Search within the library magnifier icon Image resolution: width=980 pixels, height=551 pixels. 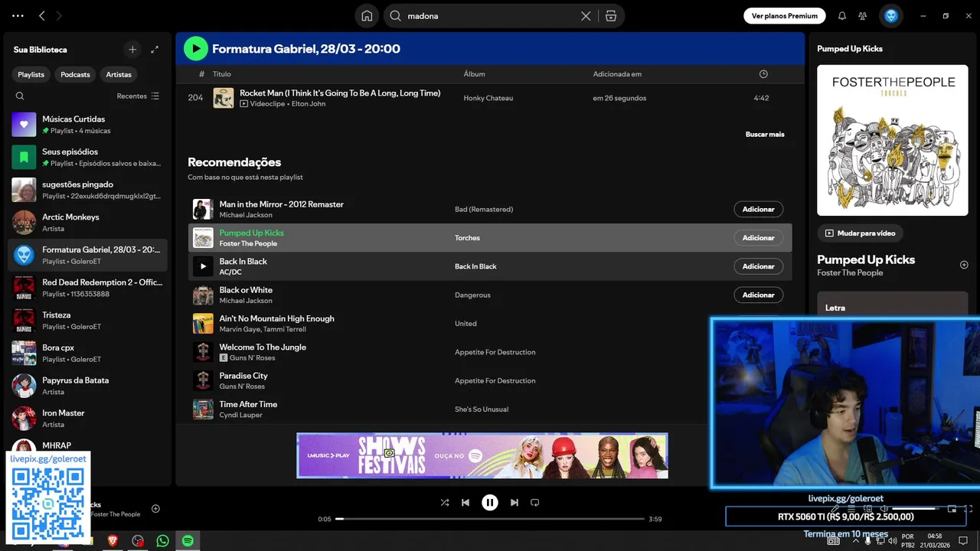20,96
